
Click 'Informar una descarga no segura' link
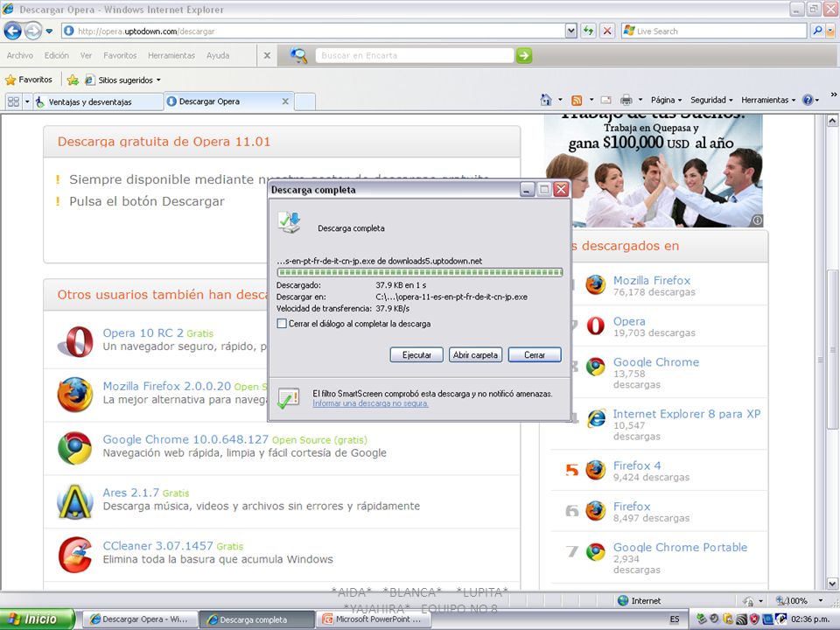pyautogui.click(x=370, y=403)
